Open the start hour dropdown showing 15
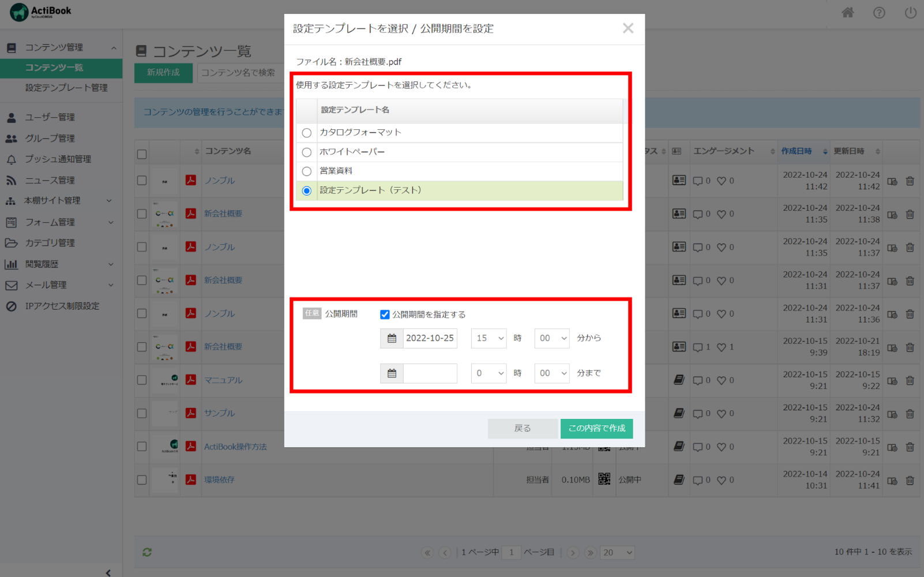The image size is (924, 577). point(489,339)
